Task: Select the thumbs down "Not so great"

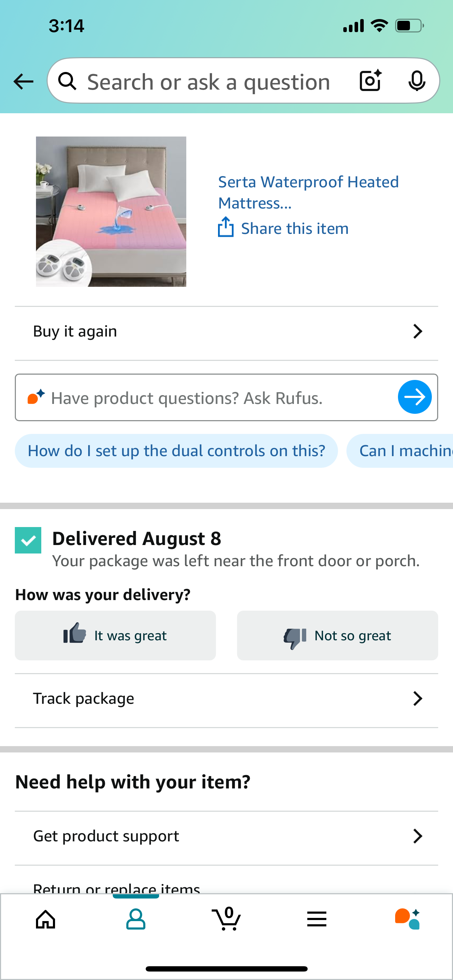Action: tap(337, 635)
